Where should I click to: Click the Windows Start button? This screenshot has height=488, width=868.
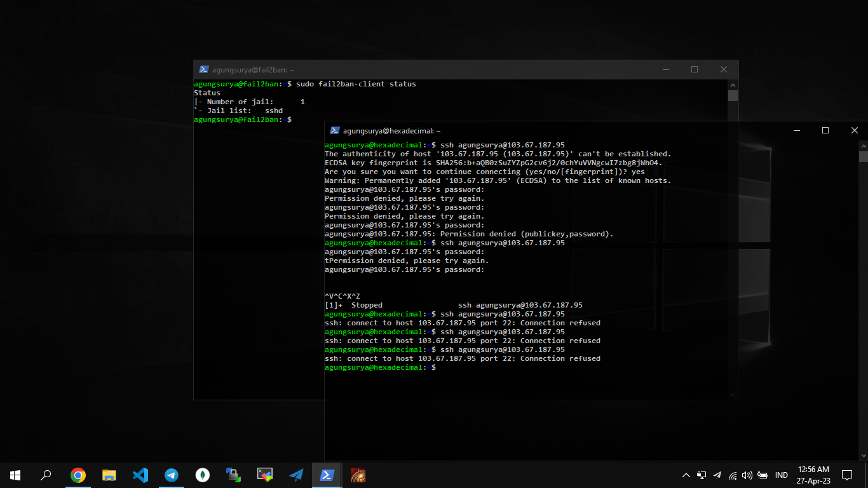tap(15, 475)
